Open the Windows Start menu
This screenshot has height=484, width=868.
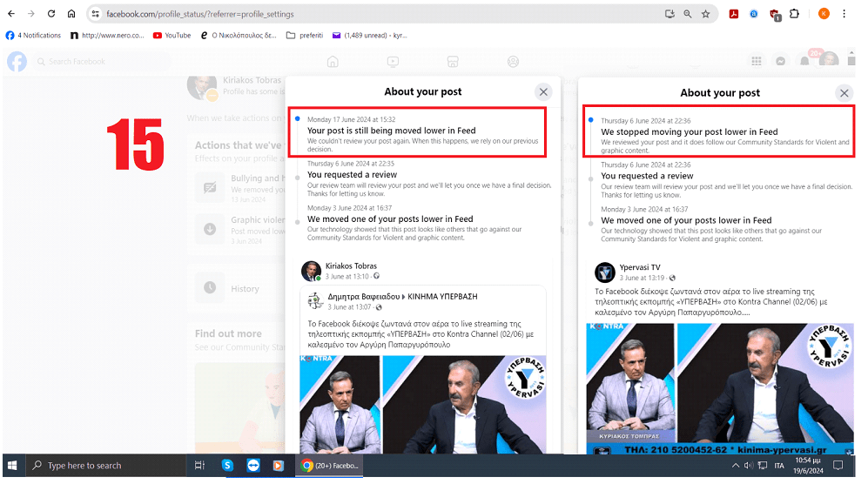point(12,465)
